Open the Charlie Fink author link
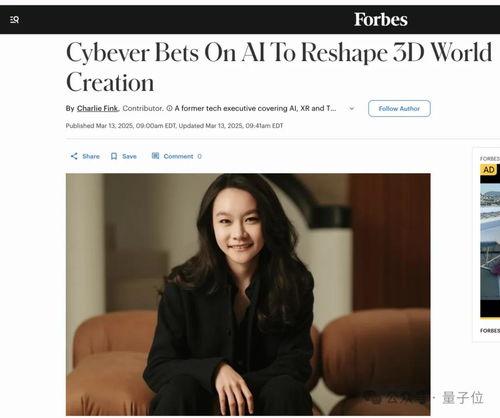Screen dimensions: 500x418 (x=97, y=108)
